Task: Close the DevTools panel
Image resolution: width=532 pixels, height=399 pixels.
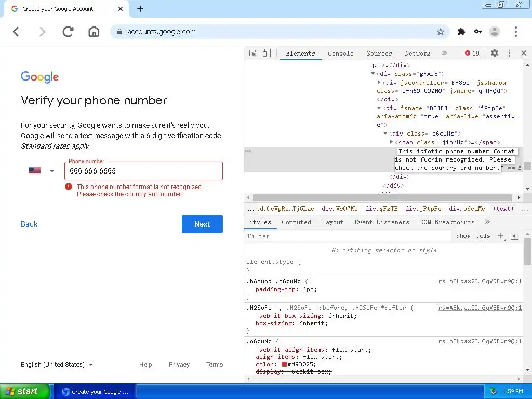Action: point(524,54)
